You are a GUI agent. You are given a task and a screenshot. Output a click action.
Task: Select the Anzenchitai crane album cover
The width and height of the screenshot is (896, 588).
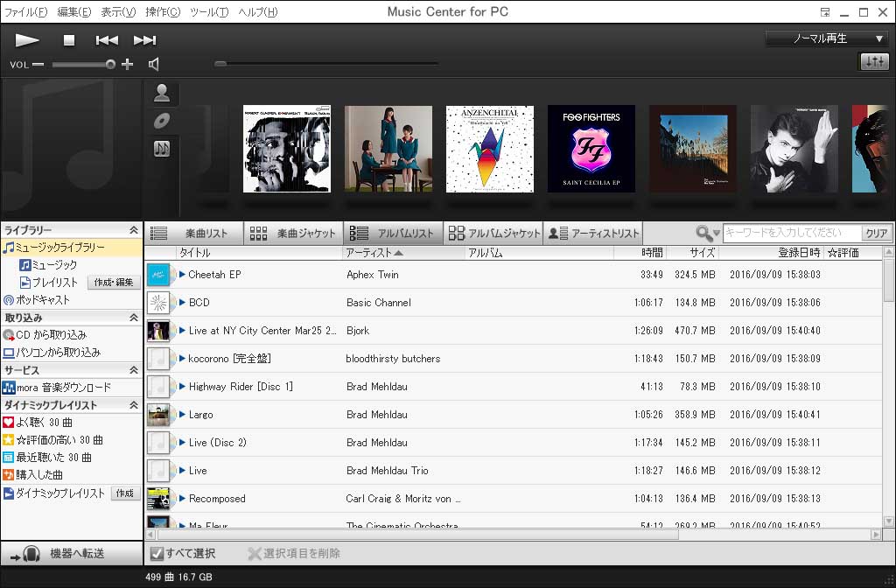[490, 149]
